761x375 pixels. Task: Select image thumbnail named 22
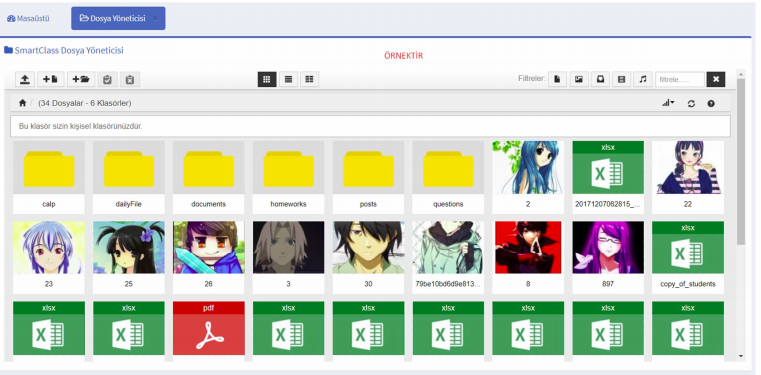[688, 167]
